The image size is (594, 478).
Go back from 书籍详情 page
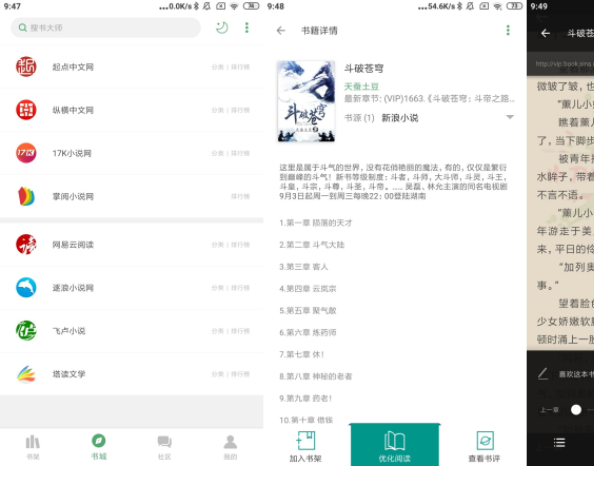point(281,31)
